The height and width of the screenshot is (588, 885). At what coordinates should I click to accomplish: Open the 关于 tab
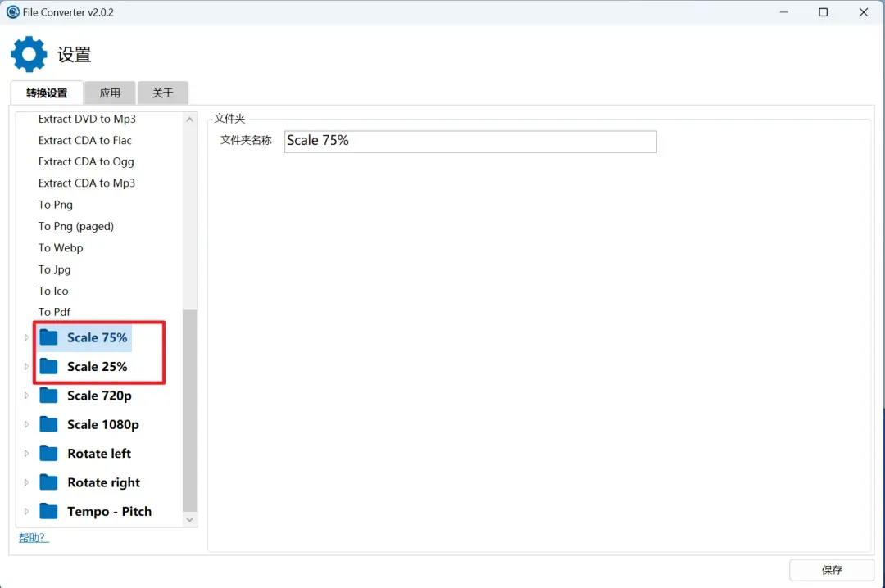click(162, 93)
